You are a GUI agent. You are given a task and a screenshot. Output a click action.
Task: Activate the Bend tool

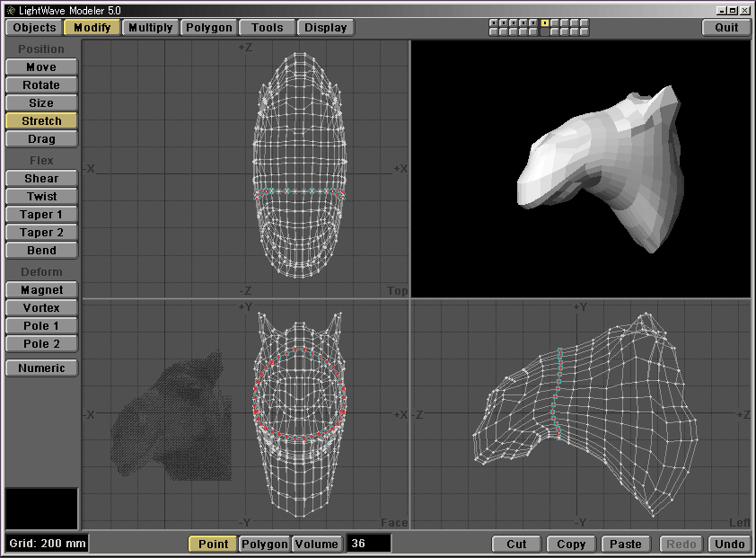tap(41, 251)
